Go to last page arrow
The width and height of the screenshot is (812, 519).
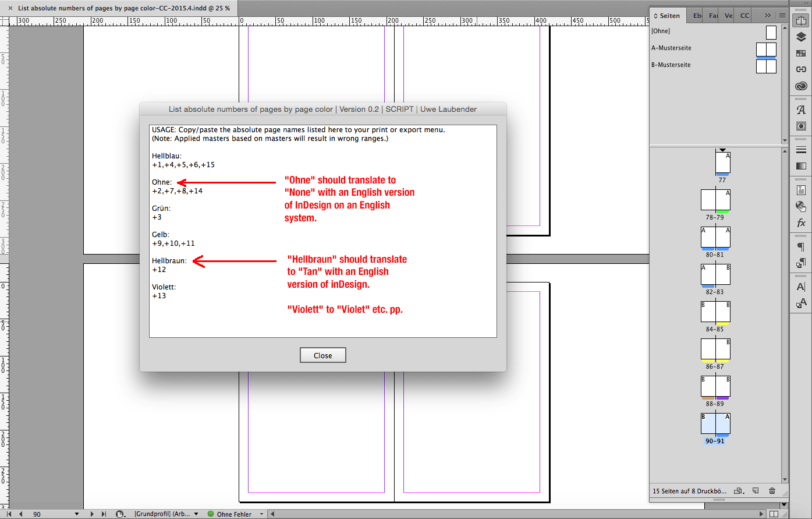coord(104,514)
